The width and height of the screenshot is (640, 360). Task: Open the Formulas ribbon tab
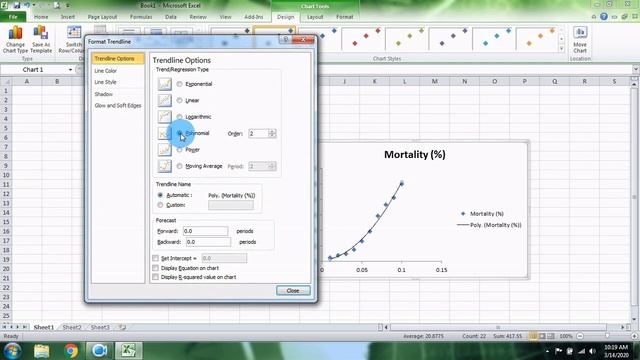click(x=141, y=17)
